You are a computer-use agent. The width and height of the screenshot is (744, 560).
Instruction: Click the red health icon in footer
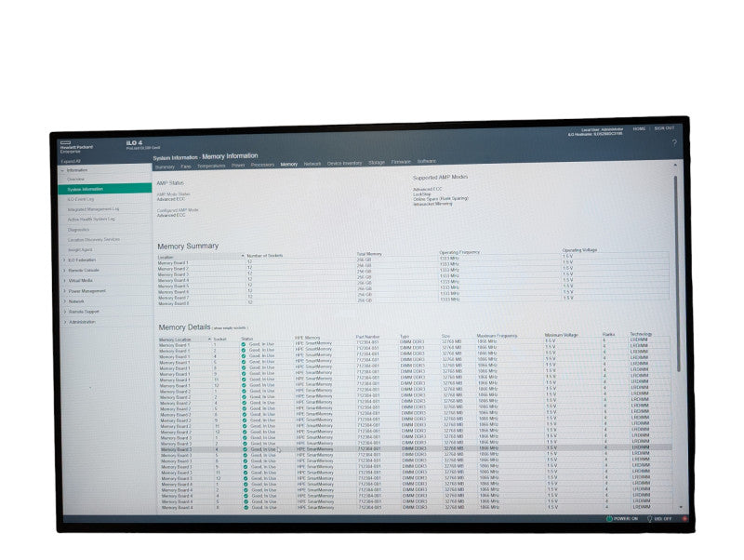(684, 519)
